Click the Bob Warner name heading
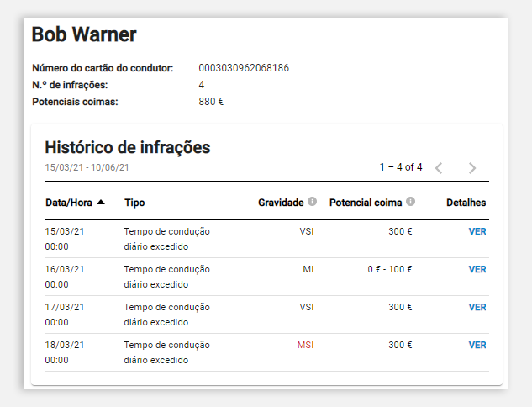This screenshot has height=407, width=532. [x=84, y=34]
